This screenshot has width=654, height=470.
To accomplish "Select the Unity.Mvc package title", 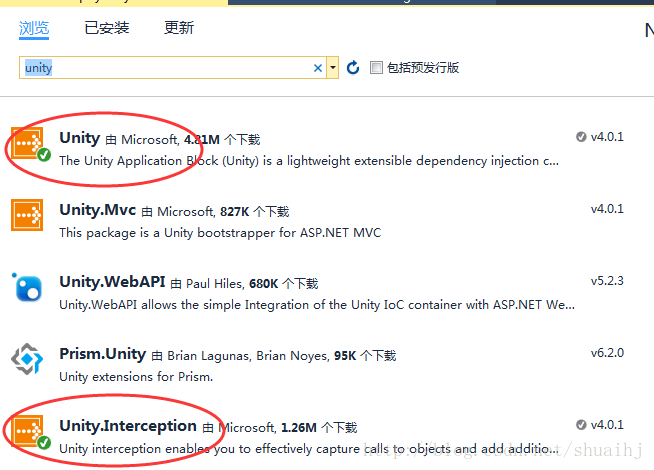I will [98, 210].
